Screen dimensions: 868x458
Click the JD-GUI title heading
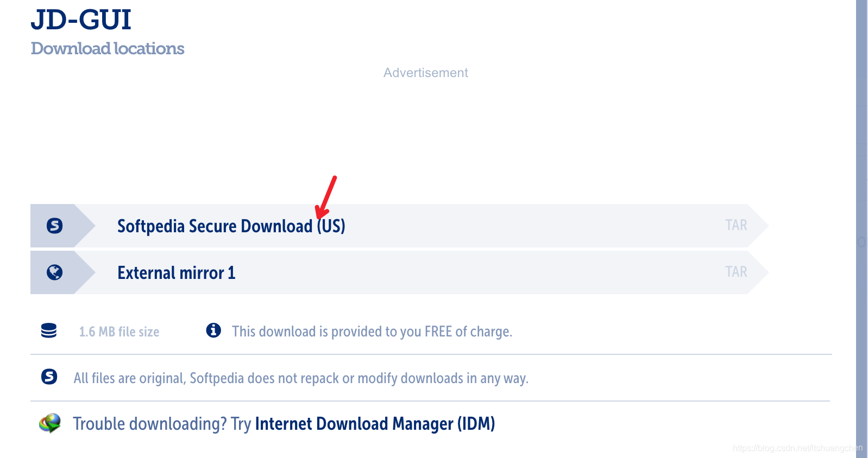coord(81,20)
